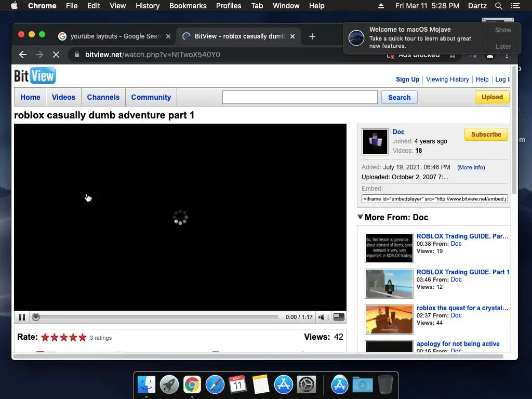Click the video seek bar handle

tap(36, 317)
